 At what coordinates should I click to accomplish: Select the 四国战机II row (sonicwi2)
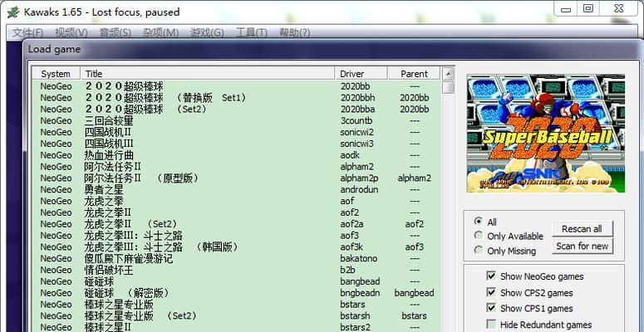[236, 132]
